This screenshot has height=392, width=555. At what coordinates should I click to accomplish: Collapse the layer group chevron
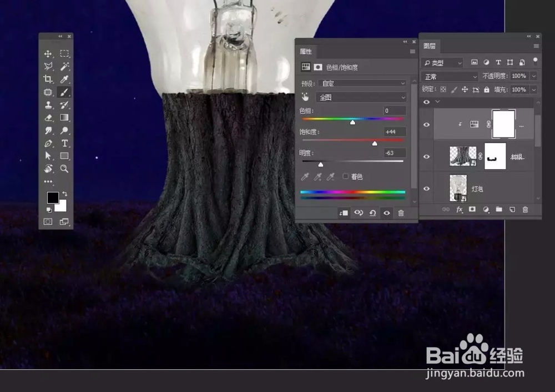click(437, 102)
